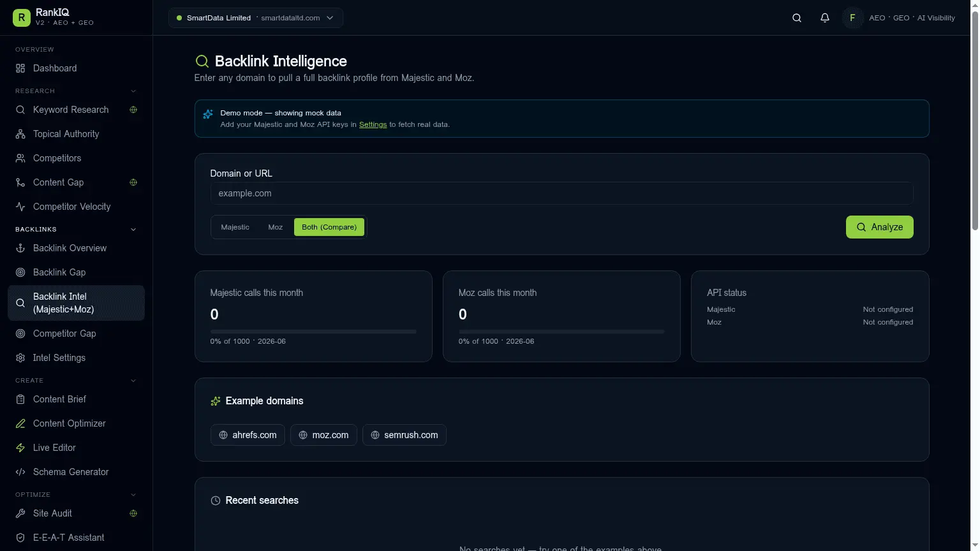Viewport: 980px width, 551px height.
Task: Select the Moz source option
Action: pos(276,227)
